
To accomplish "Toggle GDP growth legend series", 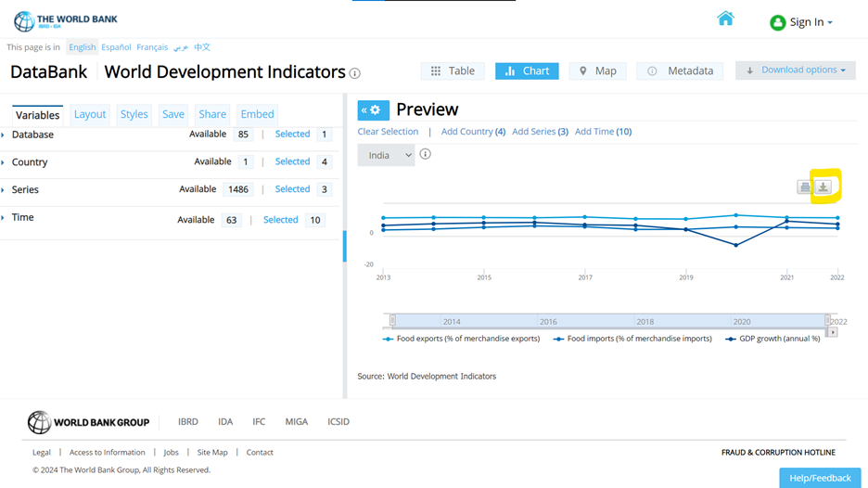I will pyautogui.click(x=773, y=339).
